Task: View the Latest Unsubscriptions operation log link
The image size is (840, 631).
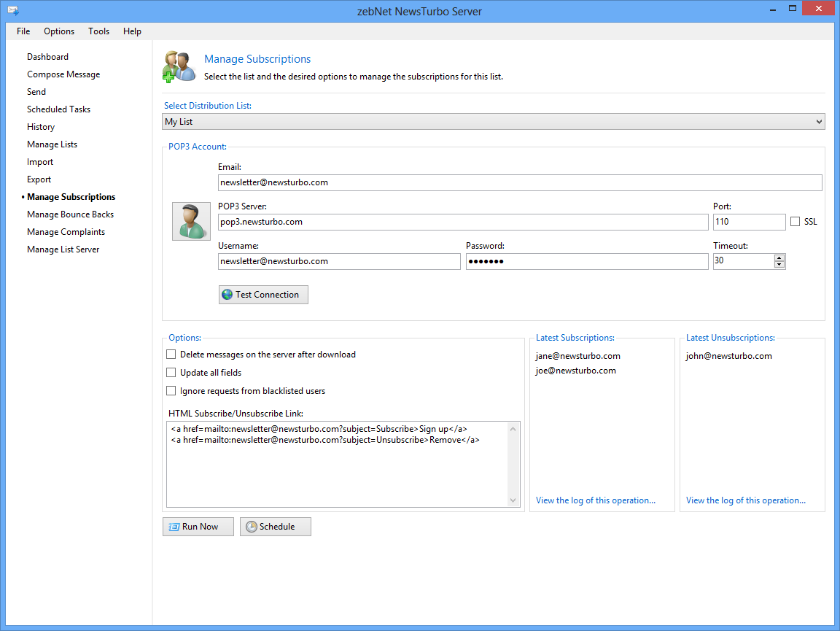Action: point(745,500)
